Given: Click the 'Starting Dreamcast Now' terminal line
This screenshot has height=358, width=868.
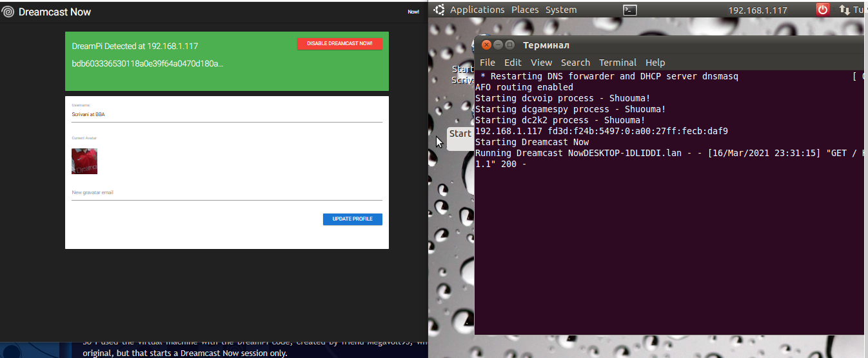Looking at the screenshot, I should coord(532,142).
